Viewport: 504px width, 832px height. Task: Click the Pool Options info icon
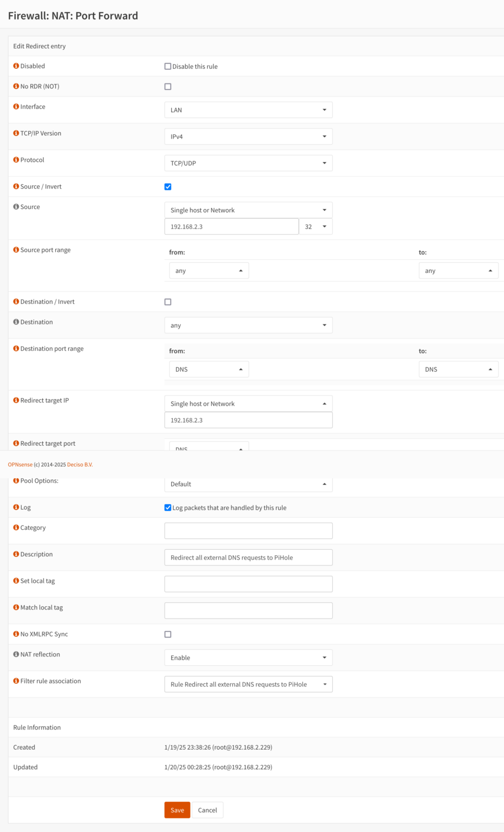click(x=16, y=480)
